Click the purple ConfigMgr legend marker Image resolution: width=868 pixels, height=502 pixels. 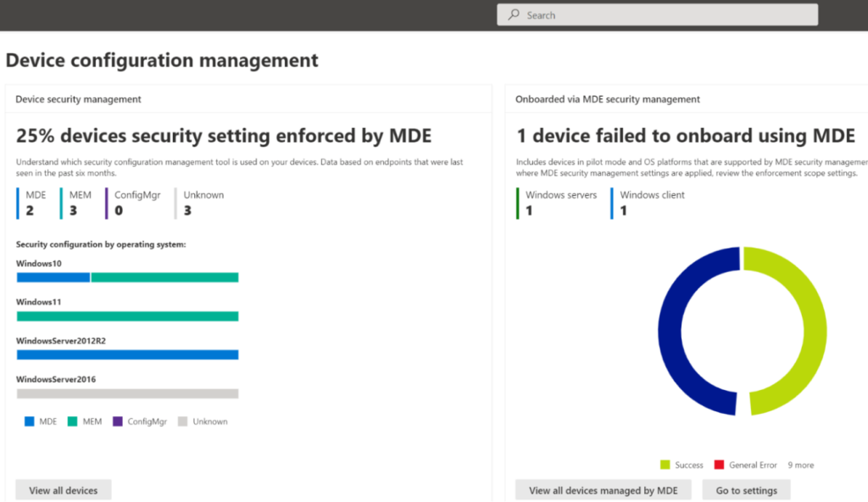coord(119,421)
